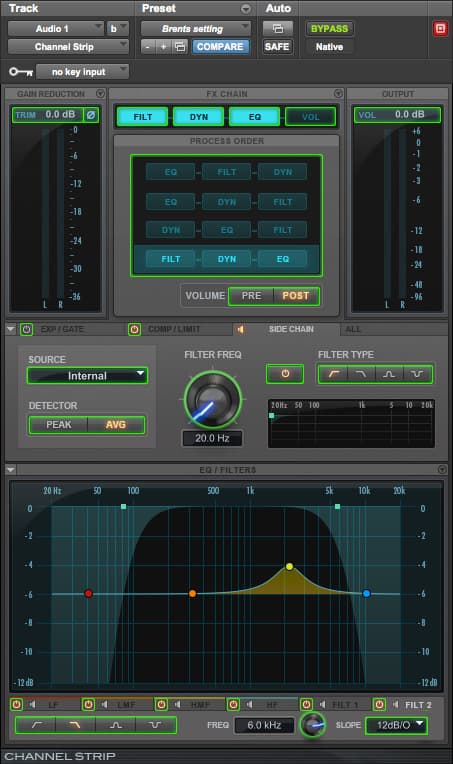The width and height of the screenshot is (453, 764).
Task: Toggle the HMF band power button
Action: [161, 705]
